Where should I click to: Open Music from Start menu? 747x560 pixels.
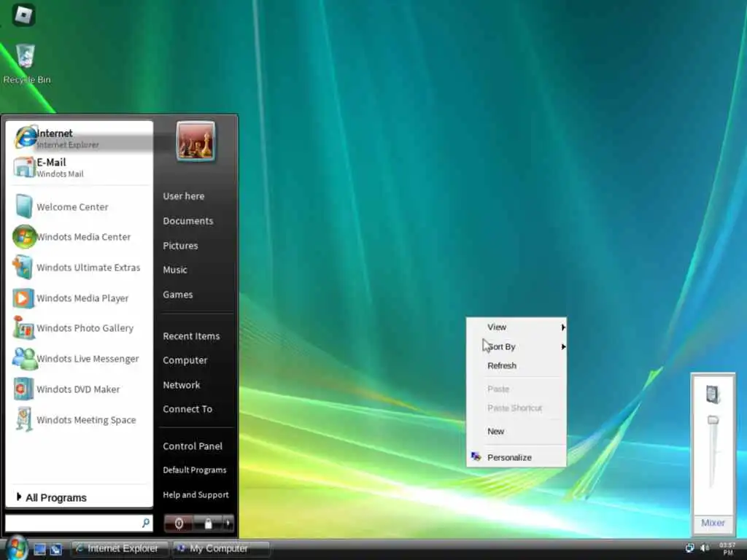[x=175, y=270]
